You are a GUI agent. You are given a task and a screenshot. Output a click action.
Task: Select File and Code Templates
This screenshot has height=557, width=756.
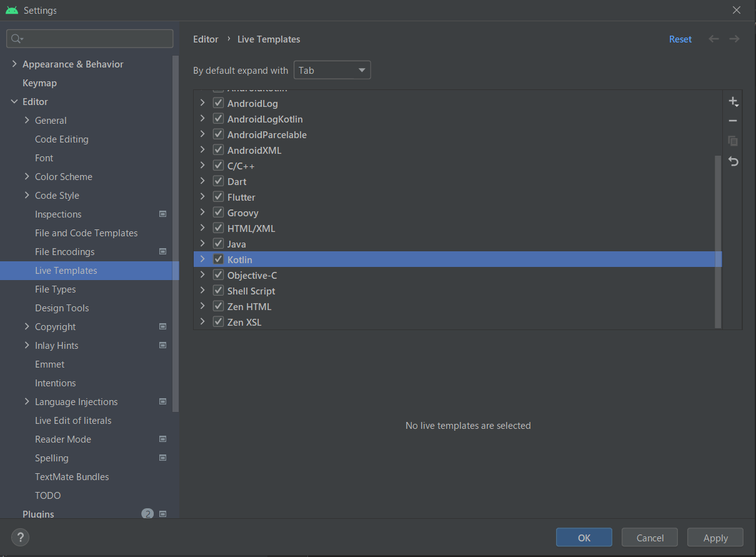pyautogui.click(x=86, y=233)
